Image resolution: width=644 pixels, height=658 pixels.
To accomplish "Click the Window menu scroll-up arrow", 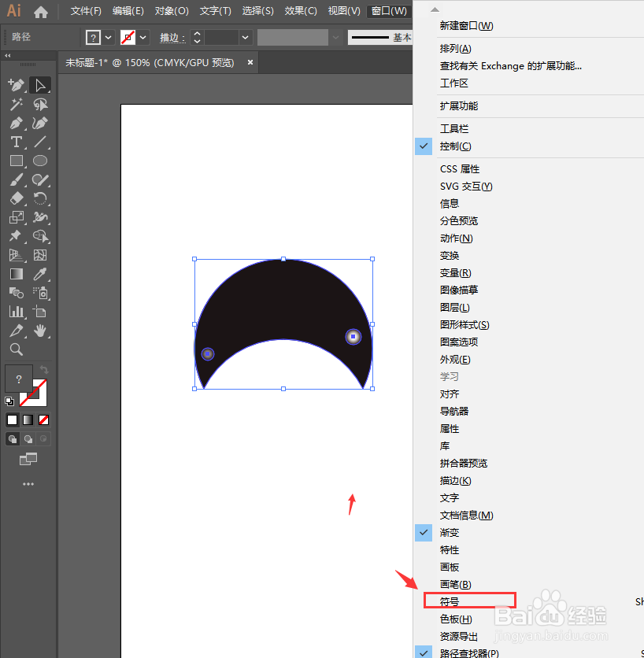I will tap(435, 8).
